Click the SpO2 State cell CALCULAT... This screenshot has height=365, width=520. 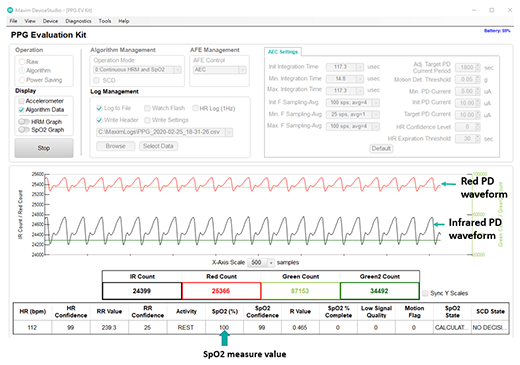point(452,328)
